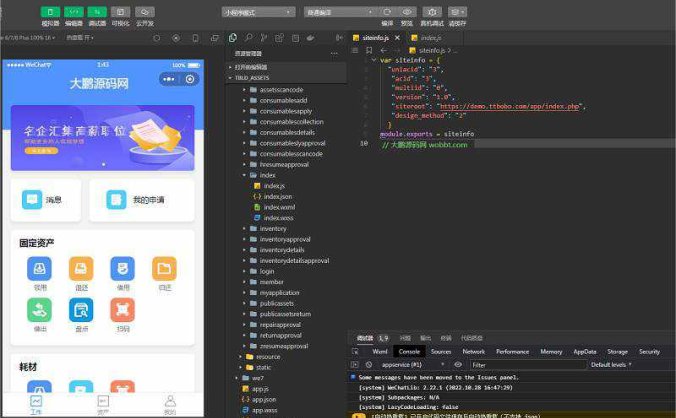The image size is (676, 418).
Task: Expand the consumablesadd folder
Action: tap(286, 100)
